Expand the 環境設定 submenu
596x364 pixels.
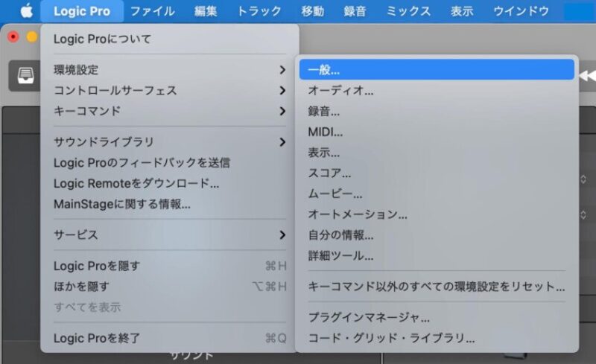click(x=170, y=70)
